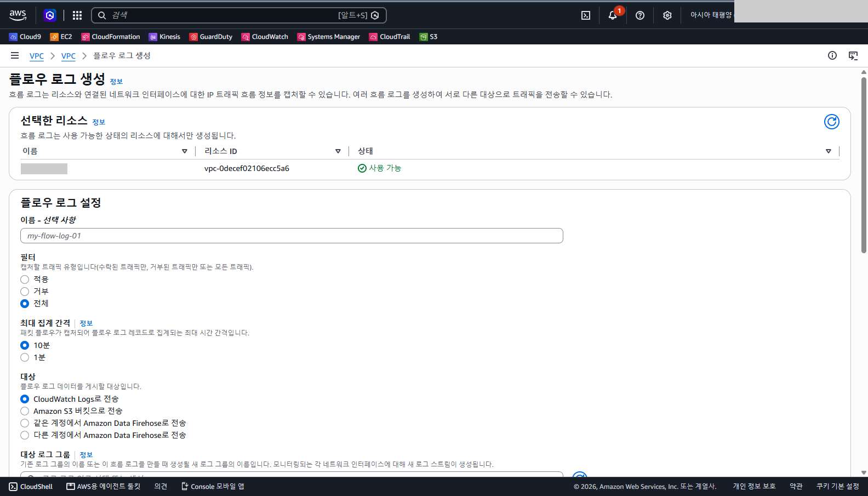868x496 pixels.
Task: Open the help question mark icon
Action: tap(640, 15)
